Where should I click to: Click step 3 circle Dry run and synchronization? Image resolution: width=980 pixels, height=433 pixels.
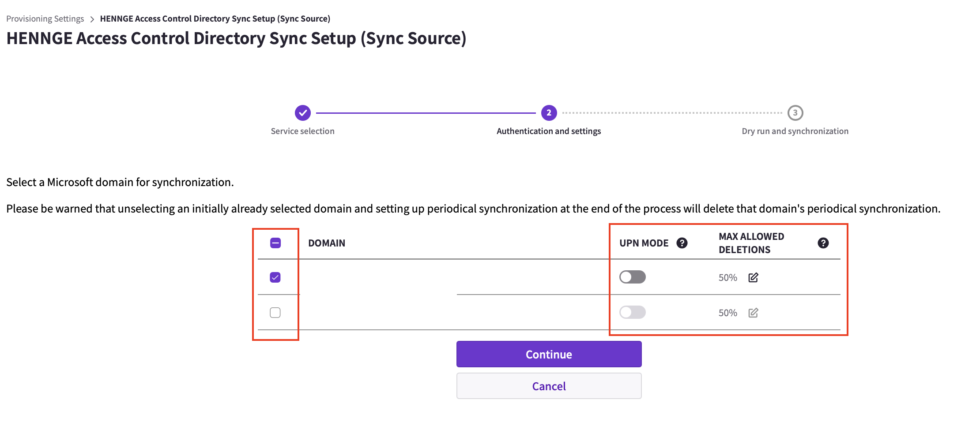[x=795, y=113]
